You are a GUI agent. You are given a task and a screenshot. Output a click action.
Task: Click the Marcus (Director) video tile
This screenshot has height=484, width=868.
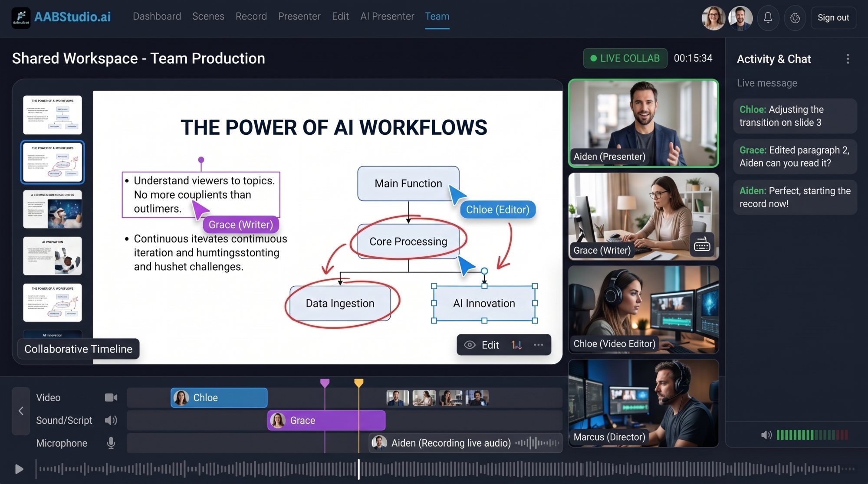(x=644, y=403)
